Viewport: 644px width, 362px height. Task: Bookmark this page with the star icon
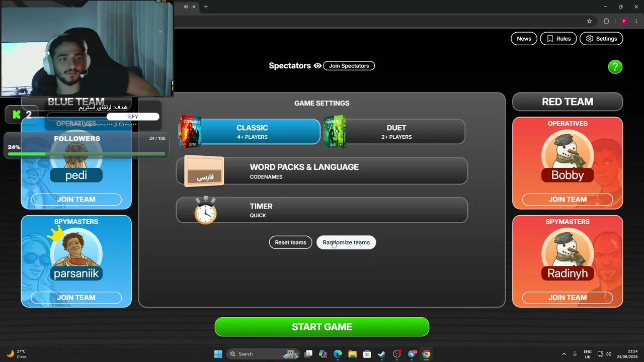pos(589,21)
